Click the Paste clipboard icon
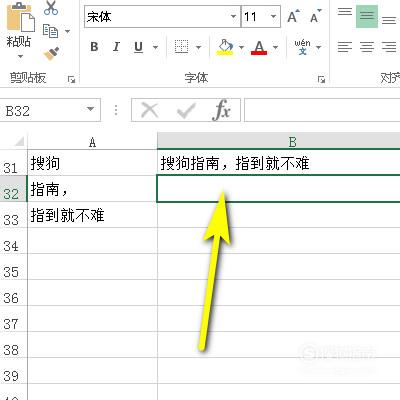Viewport: 400px width, 400px height. tap(21, 17)
